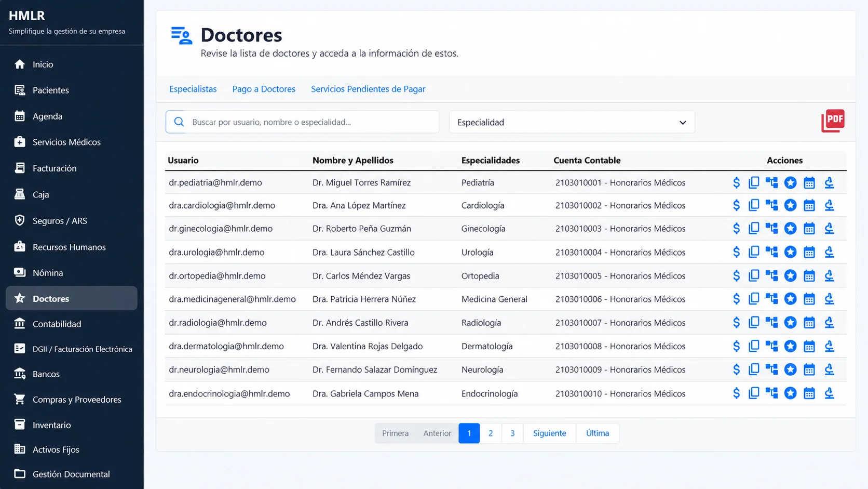The width and height of the screenshot is (868, 489).
Task: Click the Usuario column header
Action: click(x=183, y=160)
